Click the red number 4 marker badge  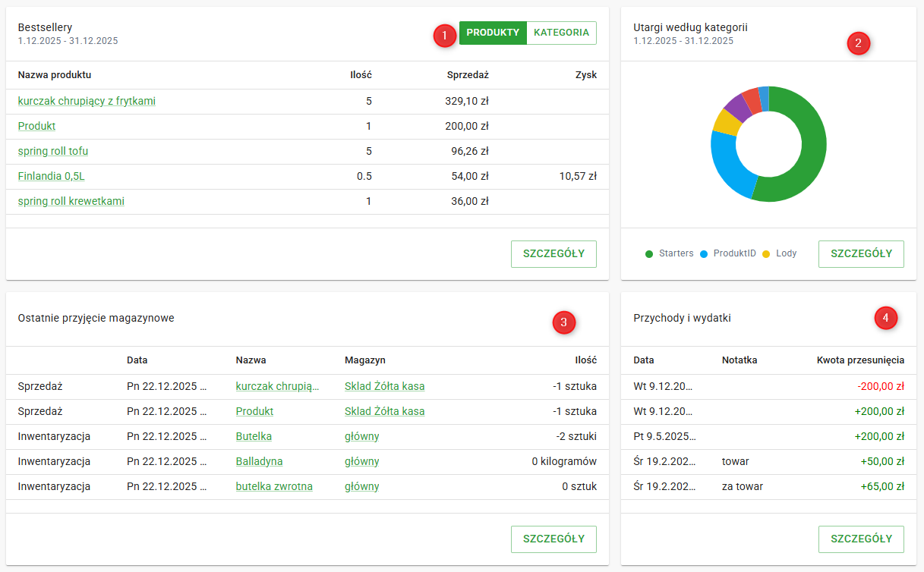point(885,317)
